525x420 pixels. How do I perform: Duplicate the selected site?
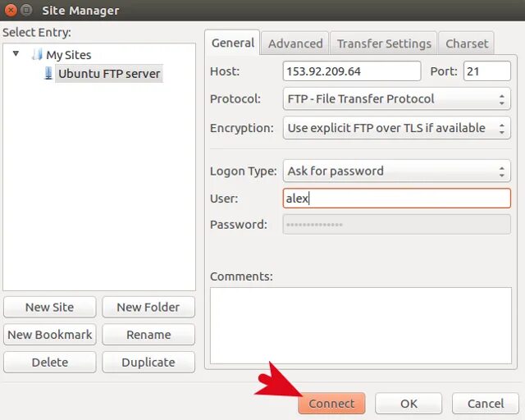148,362
